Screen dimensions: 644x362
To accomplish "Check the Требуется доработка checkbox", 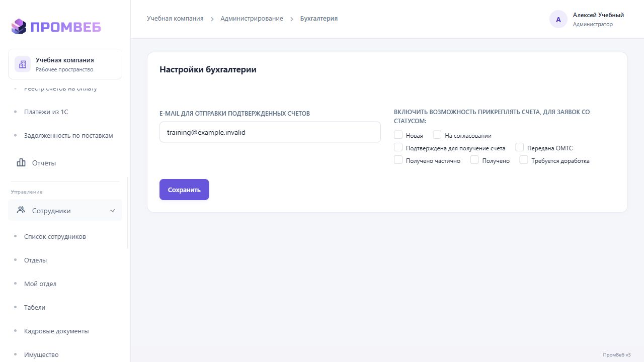I will coord(524,160).
